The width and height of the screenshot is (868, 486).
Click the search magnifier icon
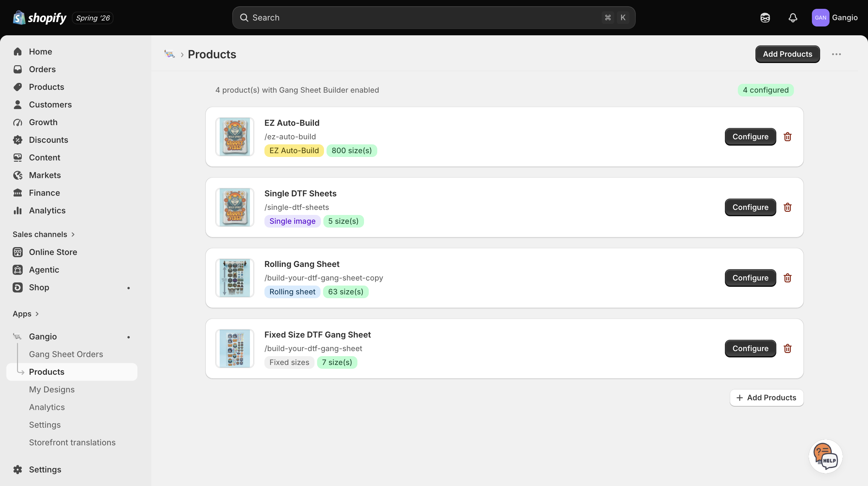pos(244,18)
